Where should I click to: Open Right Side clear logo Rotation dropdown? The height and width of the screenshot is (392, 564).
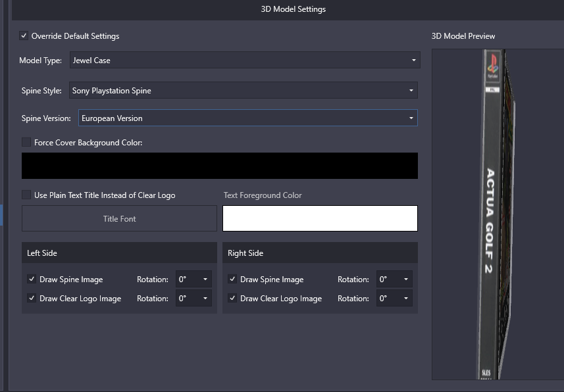click(394, 298)
